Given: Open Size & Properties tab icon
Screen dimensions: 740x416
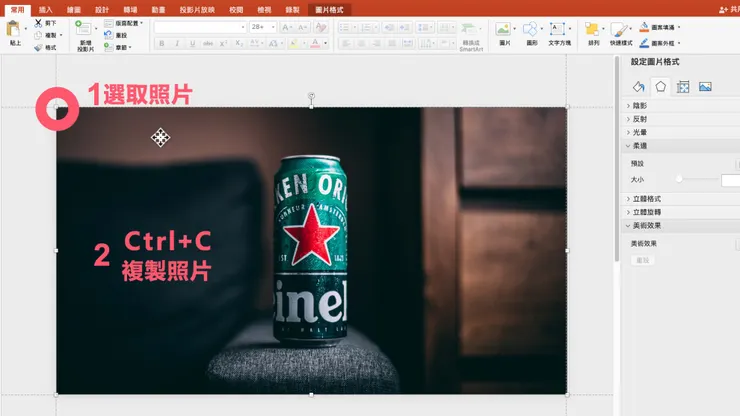Looking at the screenshot, I should [x=683, y=86].
